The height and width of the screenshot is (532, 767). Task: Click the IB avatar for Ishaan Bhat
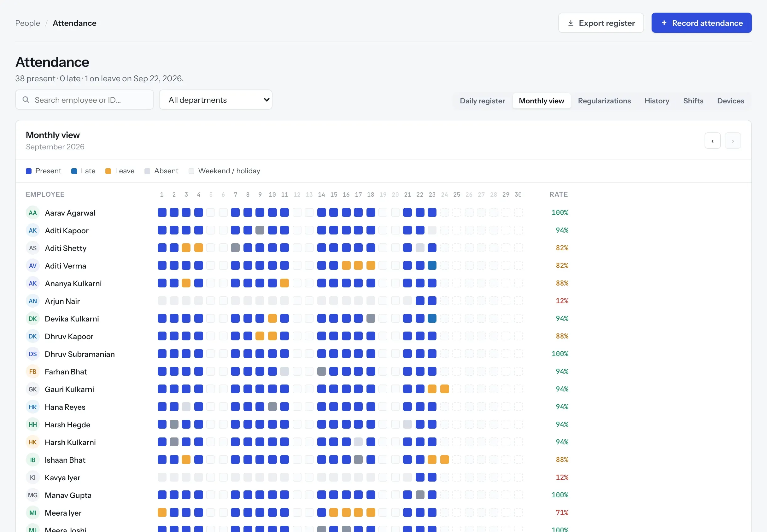pyautogui.click(x=33, y=460)
